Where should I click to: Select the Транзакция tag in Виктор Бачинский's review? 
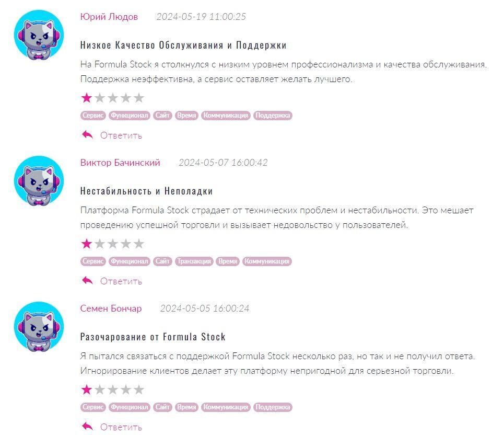pos(194,261)
